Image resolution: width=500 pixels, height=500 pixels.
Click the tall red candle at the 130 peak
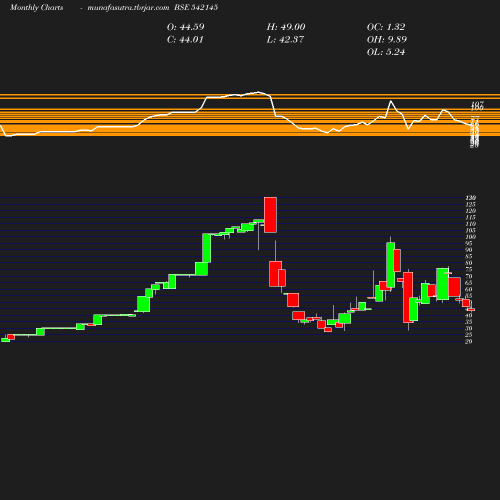tap(270, 215)
